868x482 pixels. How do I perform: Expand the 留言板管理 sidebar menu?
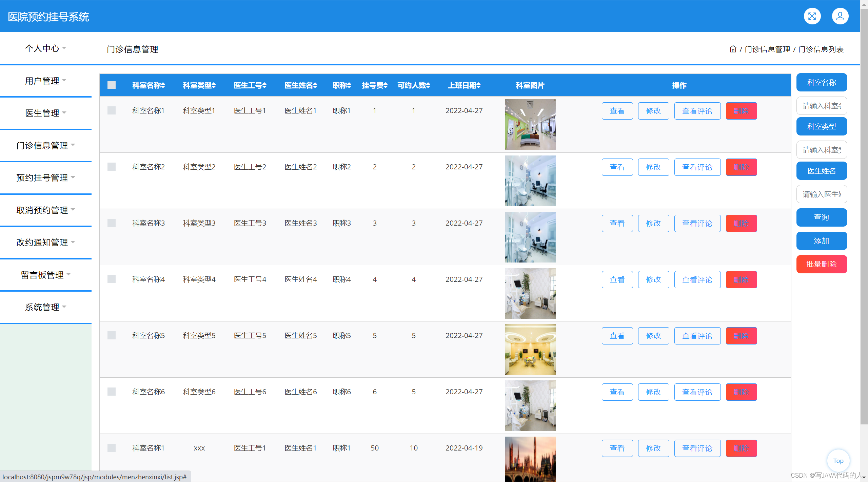point(45,275)
